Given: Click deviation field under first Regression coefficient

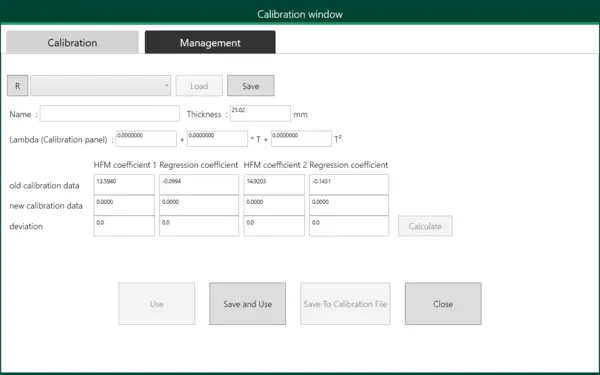Looking at the screenshot, I should click(199, 226).
